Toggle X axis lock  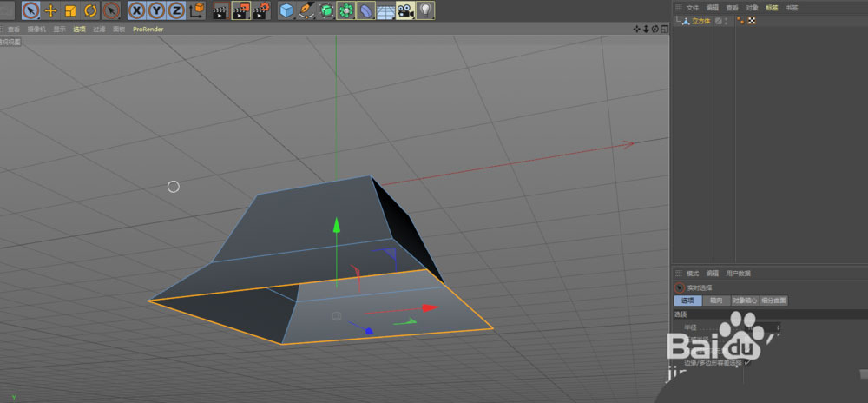click(x=137, y=10)
